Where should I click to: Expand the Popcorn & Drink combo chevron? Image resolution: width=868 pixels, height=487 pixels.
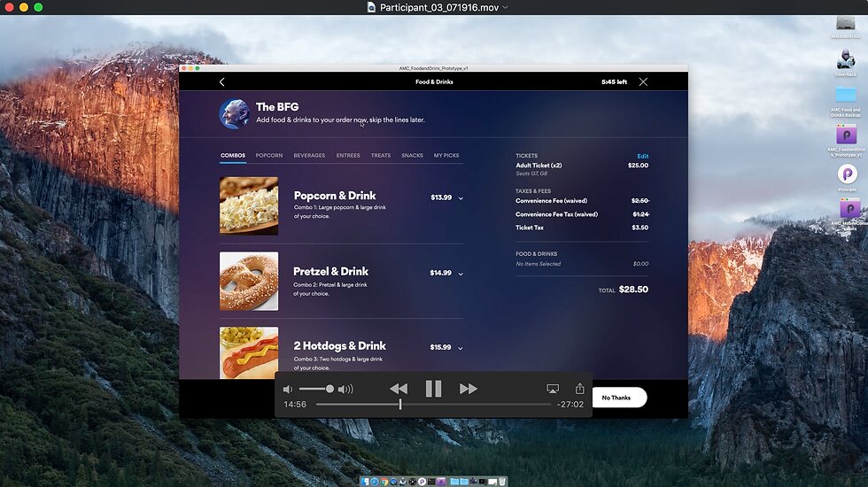[x=461, y=198]
